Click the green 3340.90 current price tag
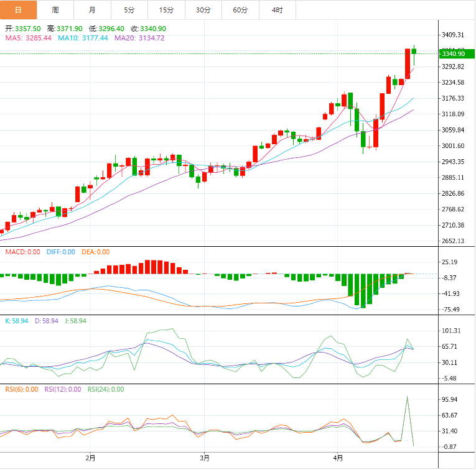 click(x=452, y=54)
